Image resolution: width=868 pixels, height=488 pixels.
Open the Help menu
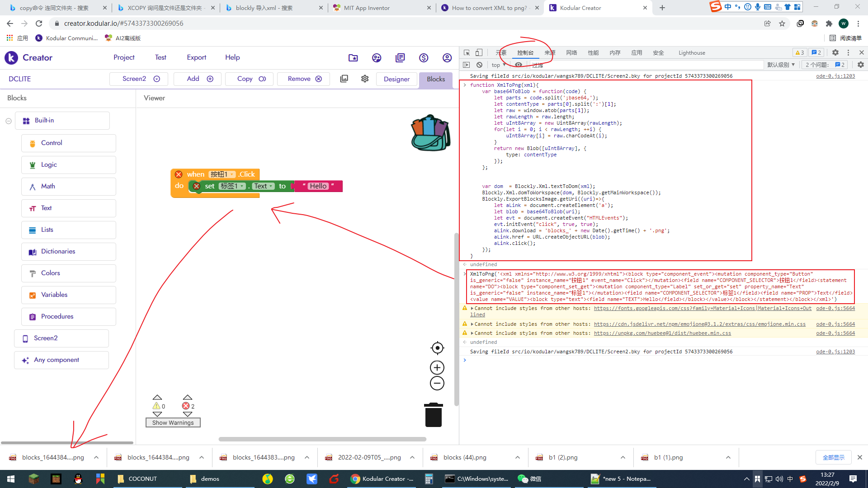coord(232,57)
